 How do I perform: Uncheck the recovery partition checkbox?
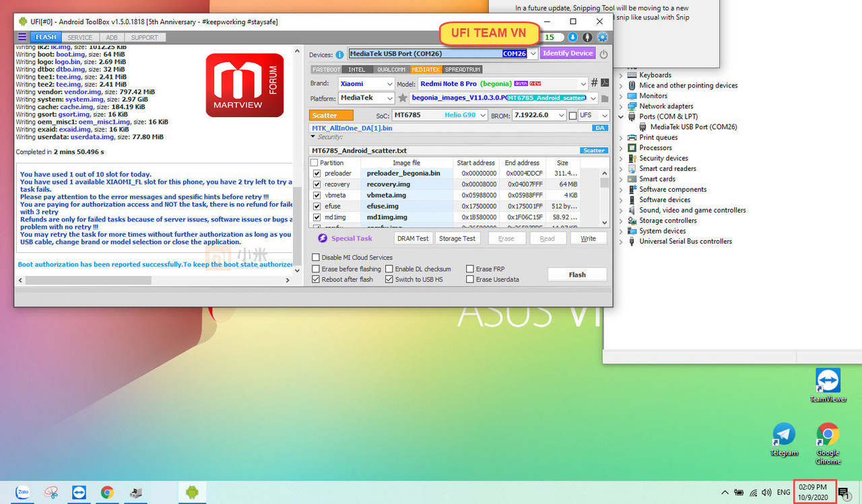point(317,184)
